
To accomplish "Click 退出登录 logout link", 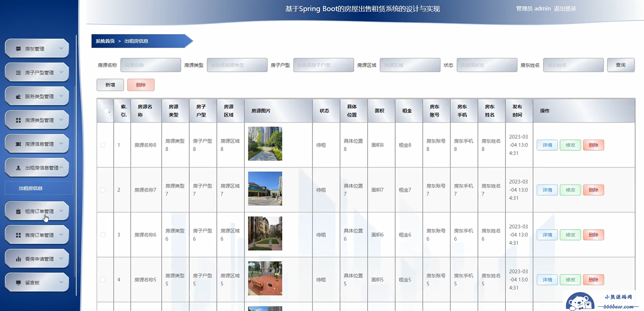I will pyautogui.click(x=565, y=9).
